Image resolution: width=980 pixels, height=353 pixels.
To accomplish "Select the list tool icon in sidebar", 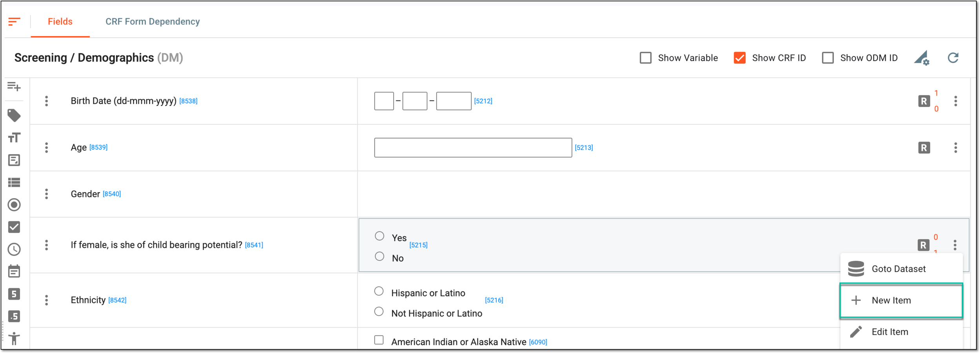I will 14,182.
